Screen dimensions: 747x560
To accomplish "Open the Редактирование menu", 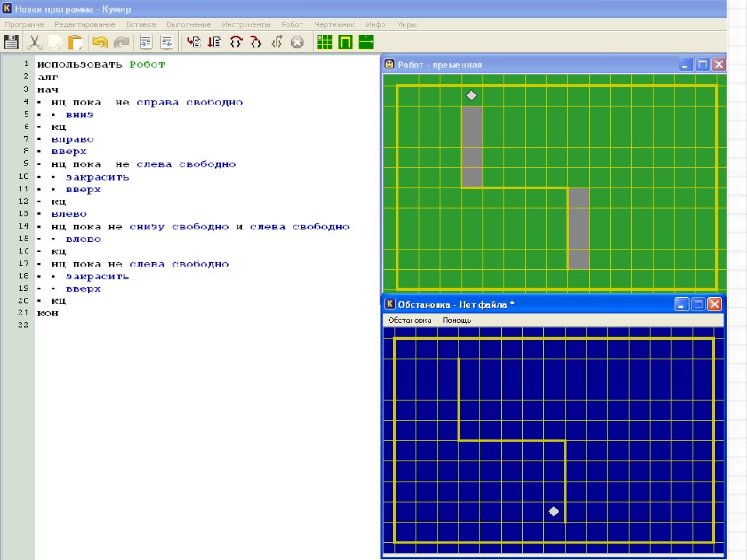I will coord(85,24).
